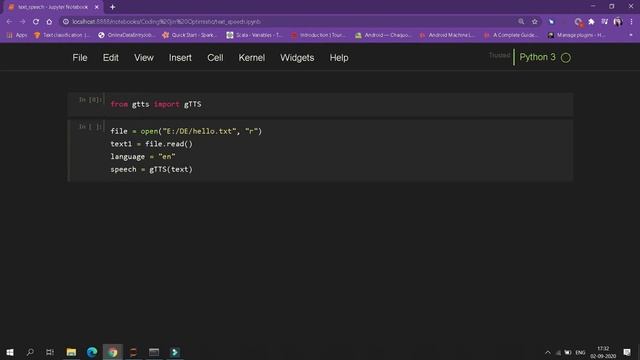Go forward in the browser
The height and width of the screenshot is (360, 640).
pos(22,22)
